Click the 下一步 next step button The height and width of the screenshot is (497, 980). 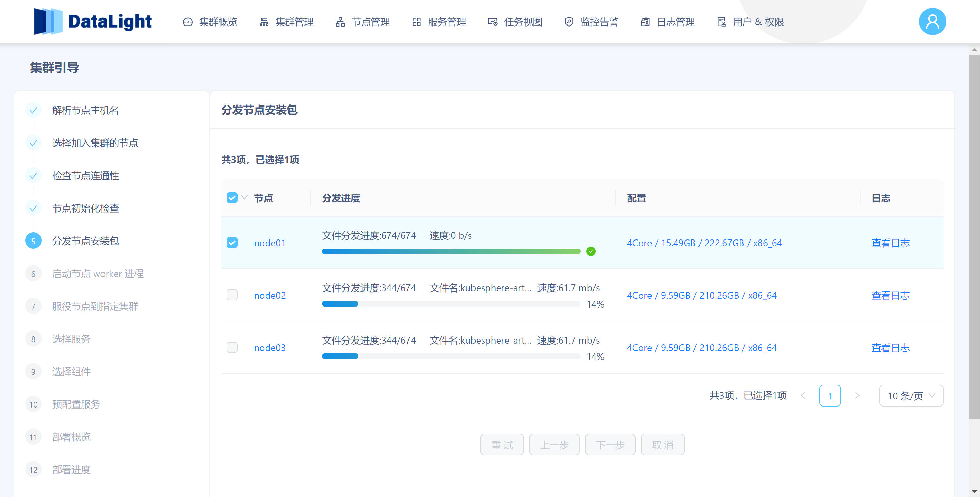click(610, 445)
